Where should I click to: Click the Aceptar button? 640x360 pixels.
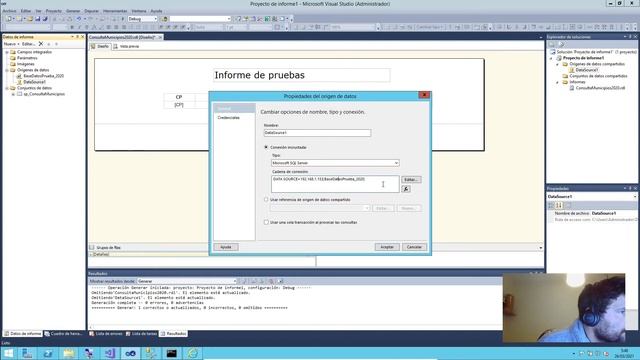pyautogui.click(x=387, y=247)
